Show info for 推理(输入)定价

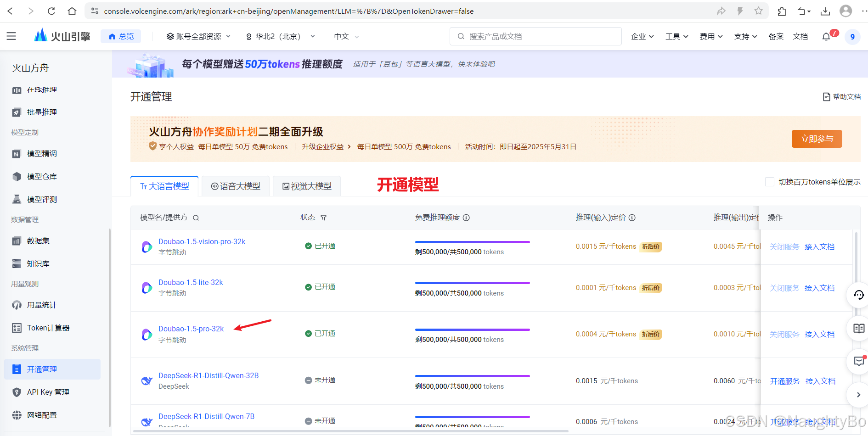click(x=632, y=218)
